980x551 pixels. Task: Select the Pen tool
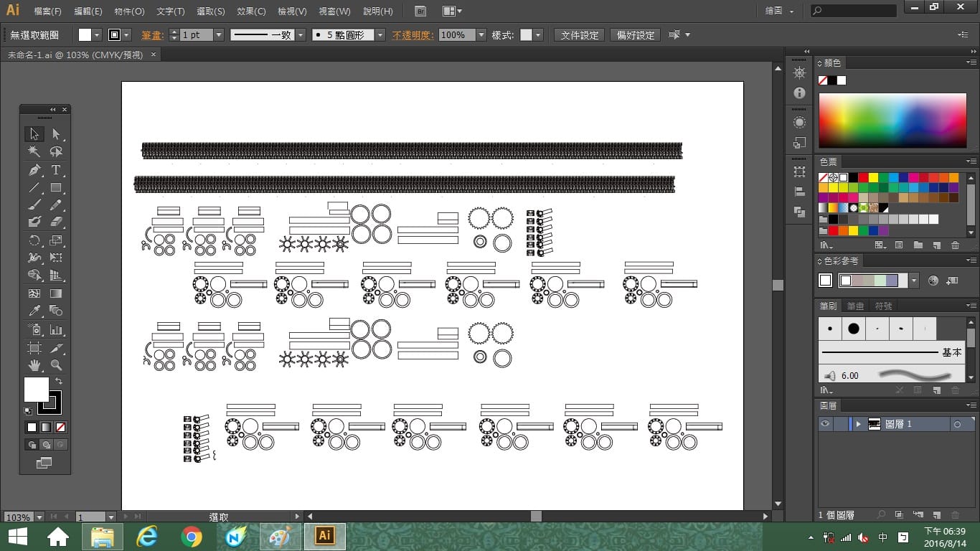coord(34,170)
